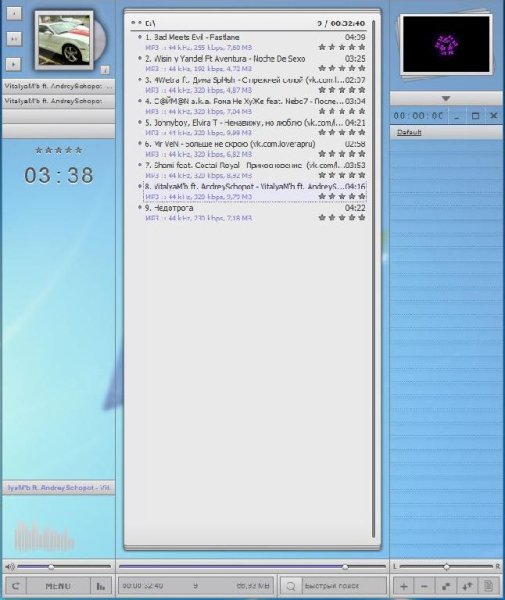Click the L/R balance slider
This screenshot has height=600, width=505.
[x=446, y=566]
